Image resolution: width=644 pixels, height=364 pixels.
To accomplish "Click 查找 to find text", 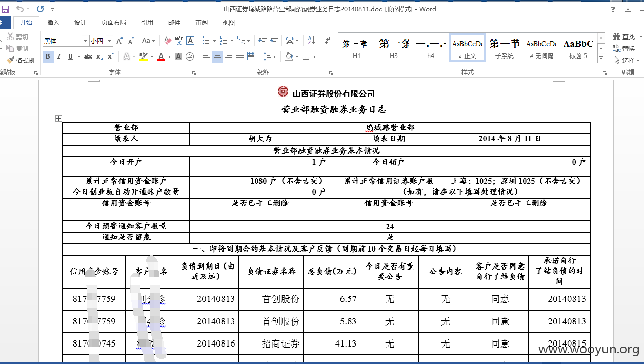I will [624, 36].
